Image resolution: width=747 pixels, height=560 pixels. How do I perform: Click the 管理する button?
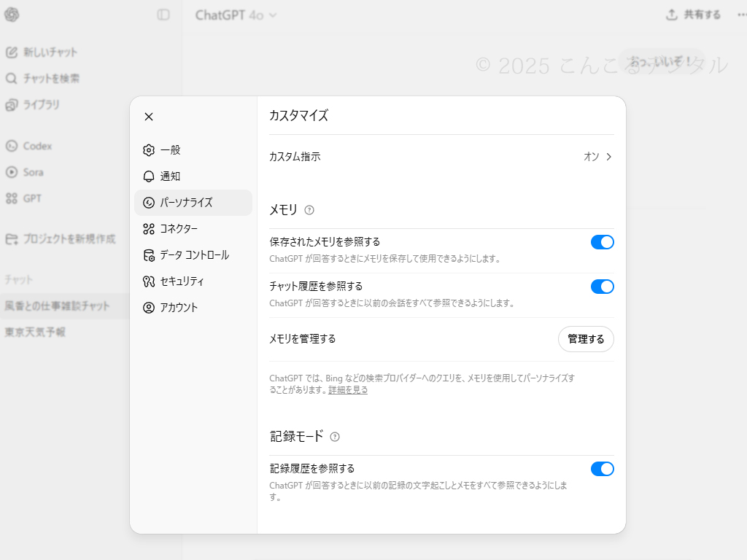[586, 339]
